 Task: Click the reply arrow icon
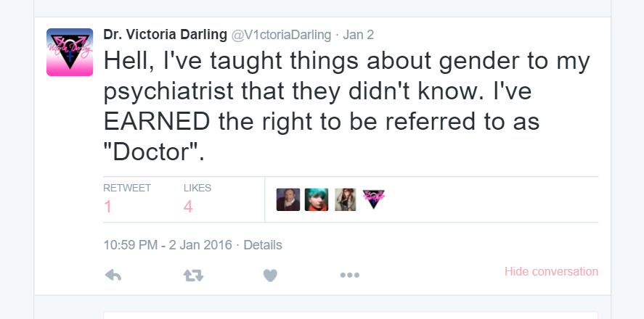click(113, 275)
